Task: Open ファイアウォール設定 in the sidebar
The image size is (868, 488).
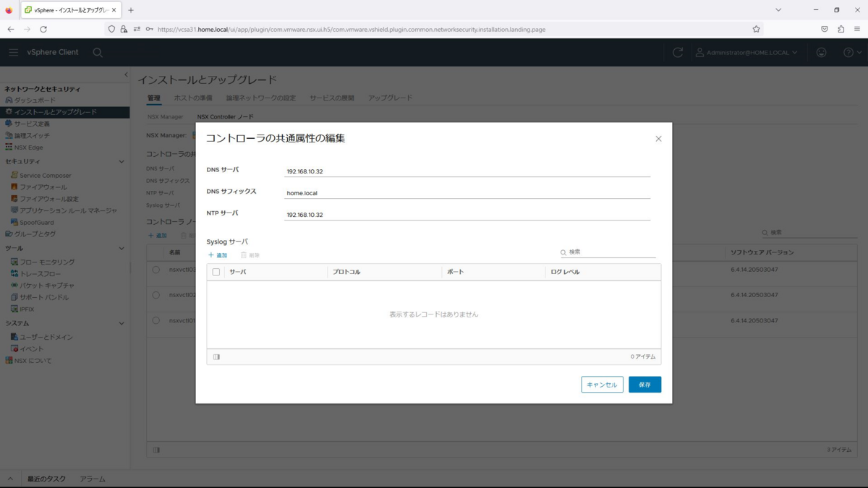Action: (x=48, y=199)
